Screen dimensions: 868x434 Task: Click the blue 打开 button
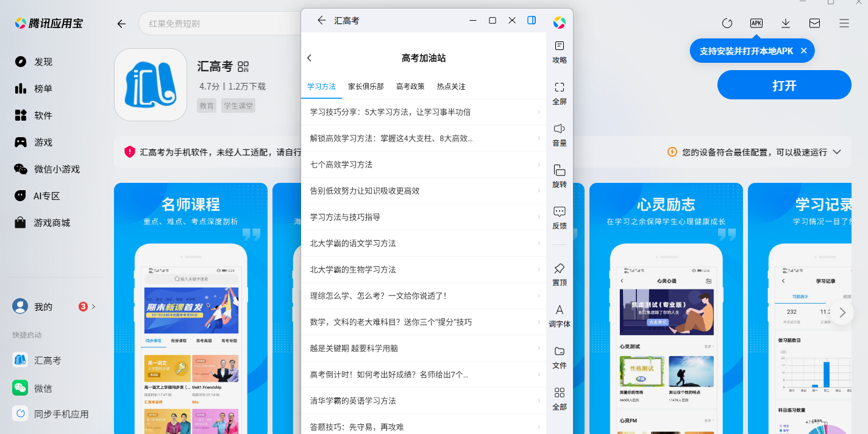[x=784, y=85]
